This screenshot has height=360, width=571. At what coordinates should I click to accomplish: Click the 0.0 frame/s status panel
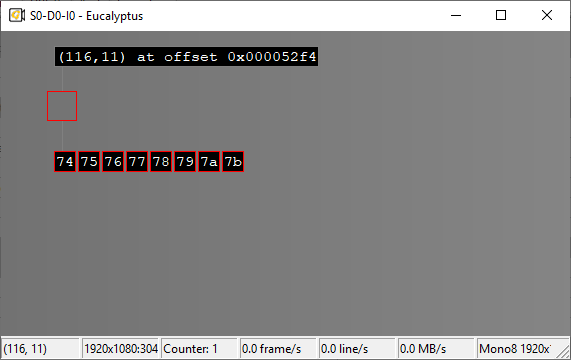pyautogui.click(x=278, y=349)
